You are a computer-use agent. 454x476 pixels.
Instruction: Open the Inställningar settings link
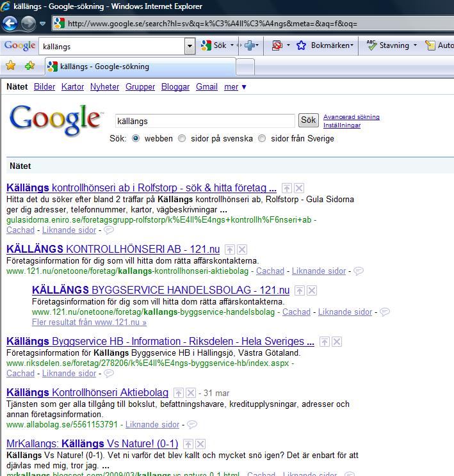coord(342,125)
